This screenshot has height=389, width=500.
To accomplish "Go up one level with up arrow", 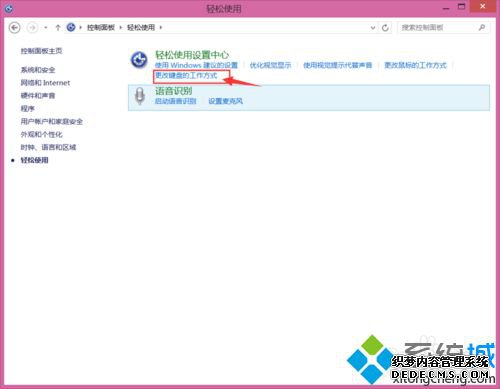I will click(x=58, y=28).
